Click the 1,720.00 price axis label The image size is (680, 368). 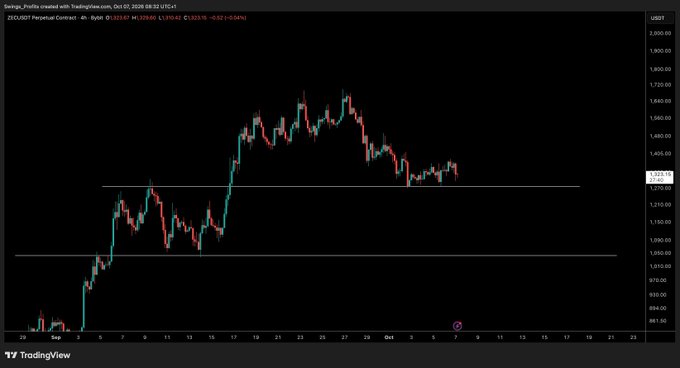pos(660,85)
